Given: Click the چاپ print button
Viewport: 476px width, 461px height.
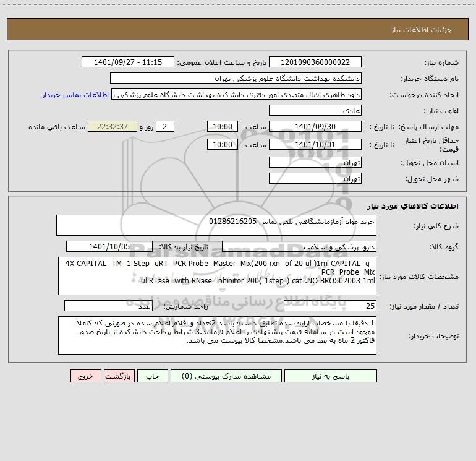Looking at the screenshot, I should [x=153, y=376].
